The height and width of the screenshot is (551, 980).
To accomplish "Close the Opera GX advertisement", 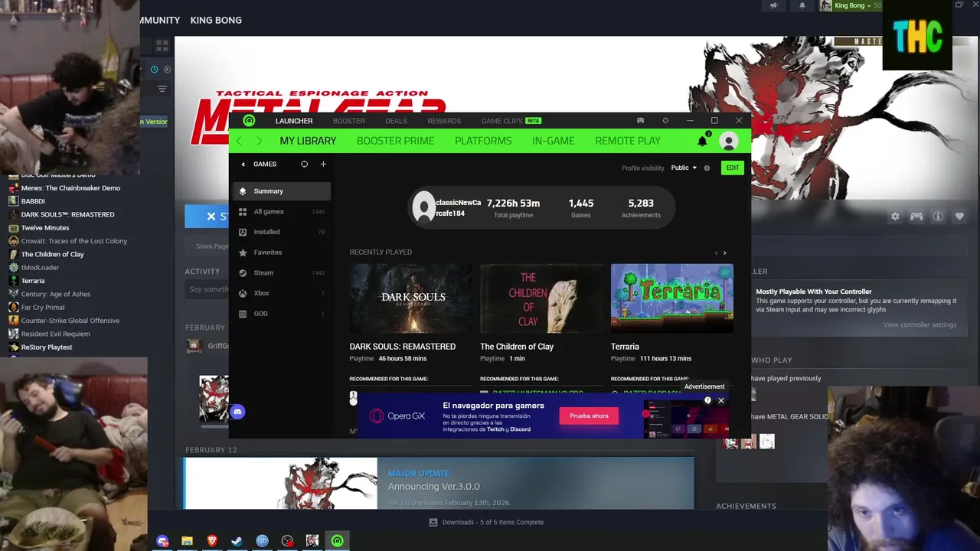I will [721, 400].
